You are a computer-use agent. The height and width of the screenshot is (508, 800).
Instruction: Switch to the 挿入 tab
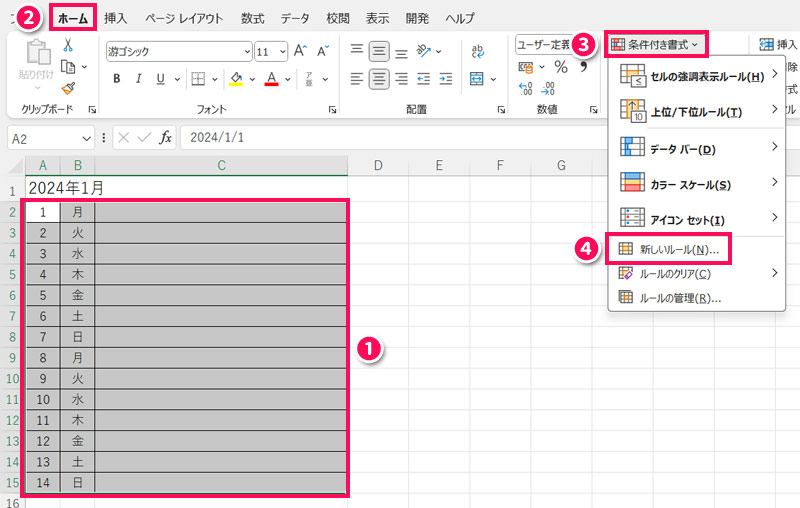tap(115, 18)
